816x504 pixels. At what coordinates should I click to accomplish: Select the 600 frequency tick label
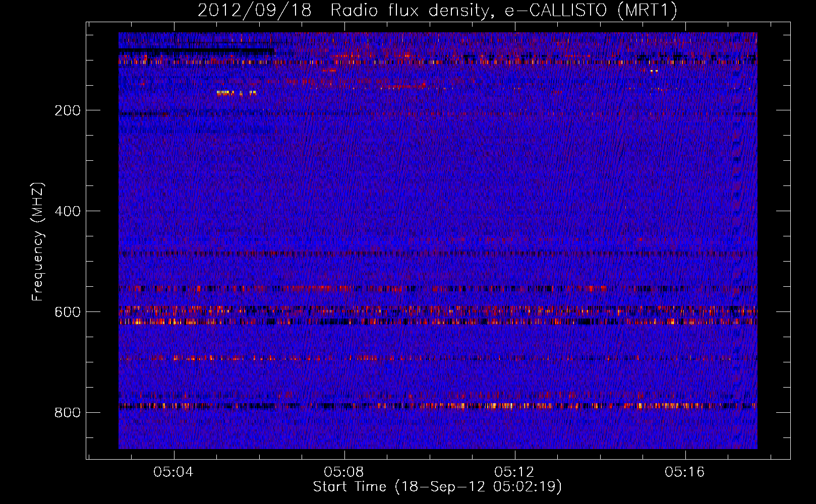click(x=67, y=312)
